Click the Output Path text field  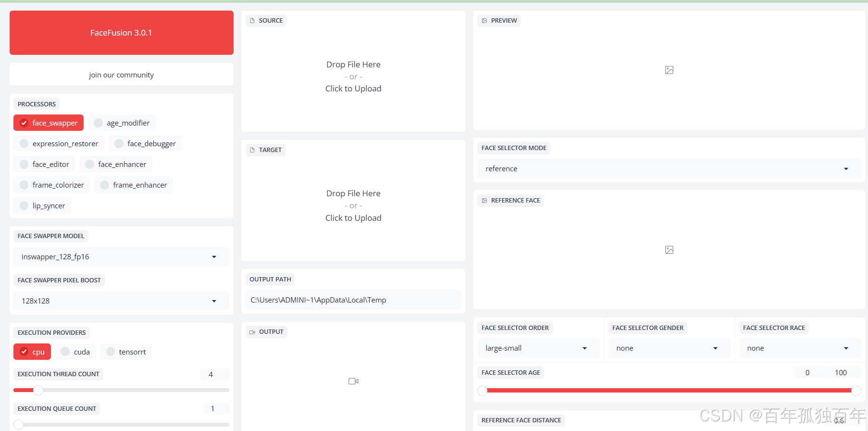[x=353, y=300]
